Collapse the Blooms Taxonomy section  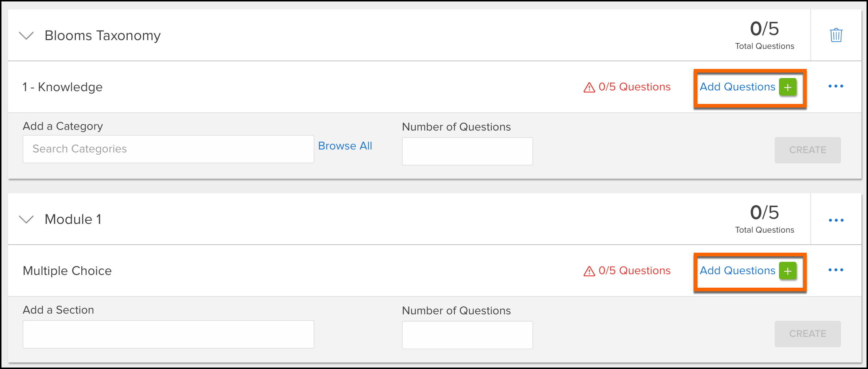[26, 36]
